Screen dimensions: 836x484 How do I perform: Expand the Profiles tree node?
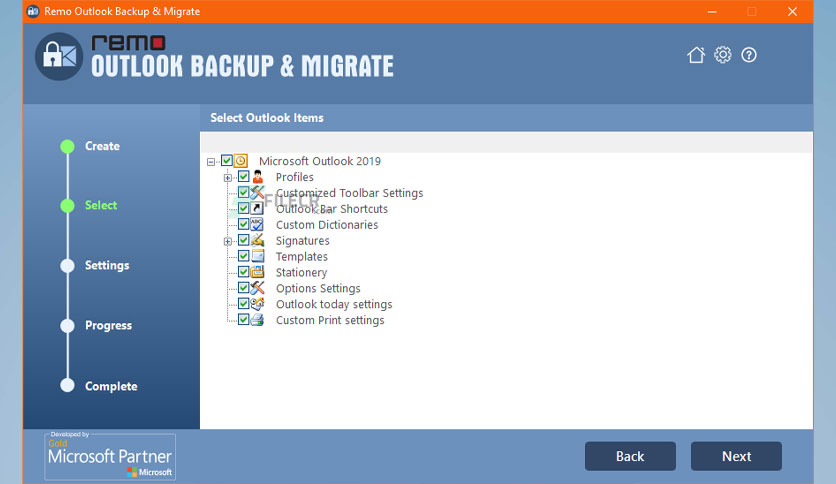tap(228, 178)
